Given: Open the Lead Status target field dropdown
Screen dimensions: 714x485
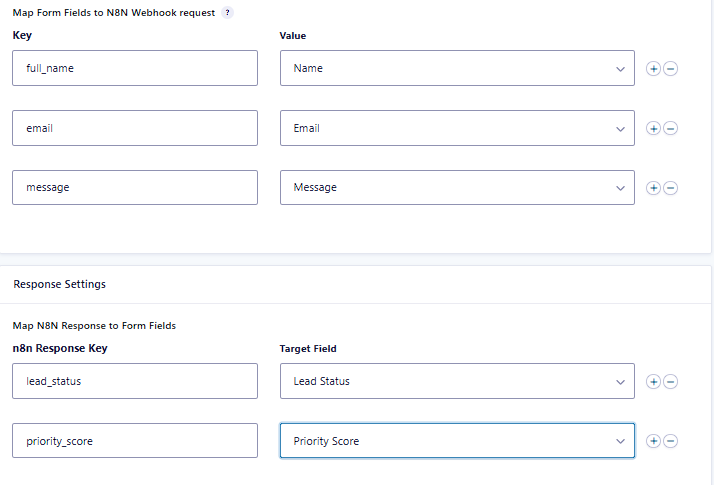Looking at the screenshot, I should point(457,381).
